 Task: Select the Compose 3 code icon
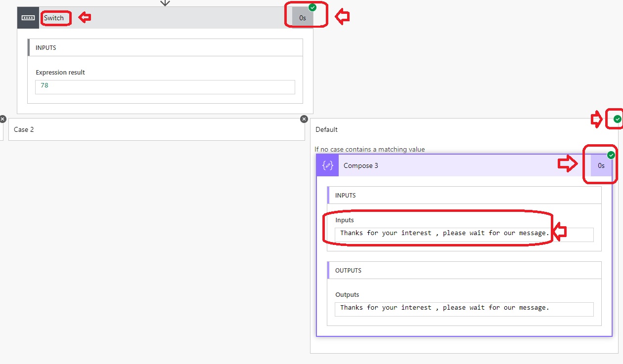[x=327, y=165]
